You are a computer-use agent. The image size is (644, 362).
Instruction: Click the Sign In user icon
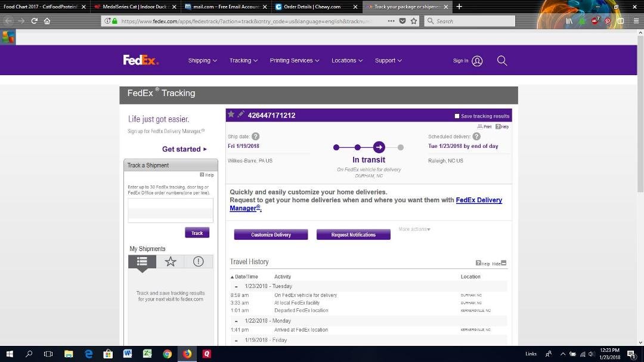click(x=477, y=61)
